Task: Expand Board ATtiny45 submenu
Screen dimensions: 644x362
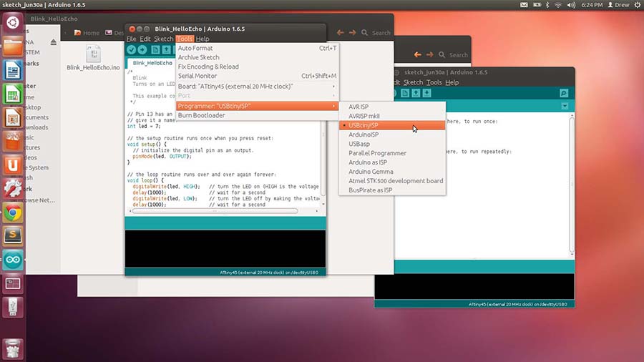Action: point(257,87)
